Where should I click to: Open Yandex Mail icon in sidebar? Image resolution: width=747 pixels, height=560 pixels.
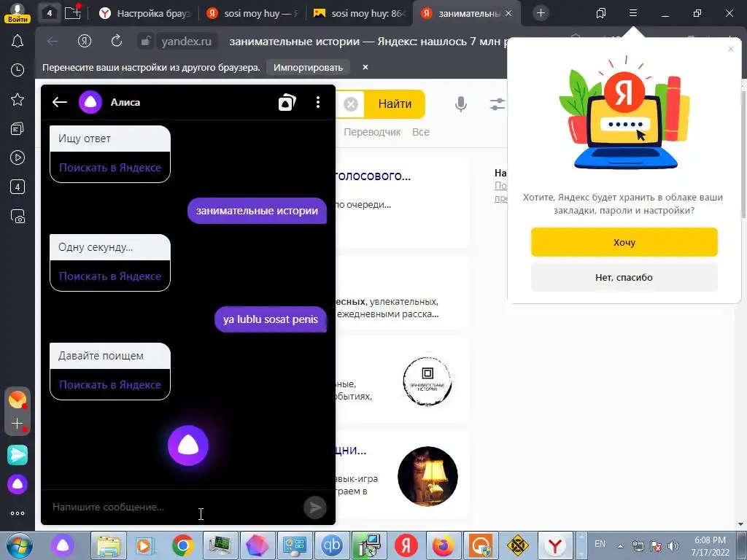click(x=18, y=399)
